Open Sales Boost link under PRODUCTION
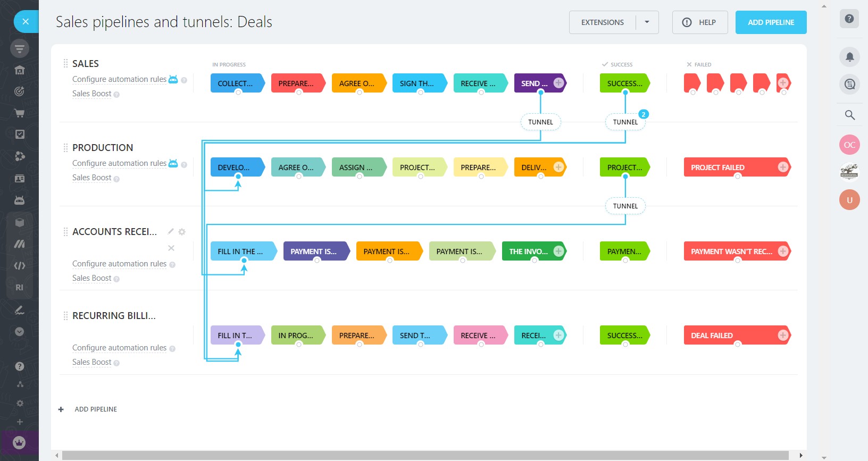Screen dimensions: 868x461 click(x=91, y=178)
